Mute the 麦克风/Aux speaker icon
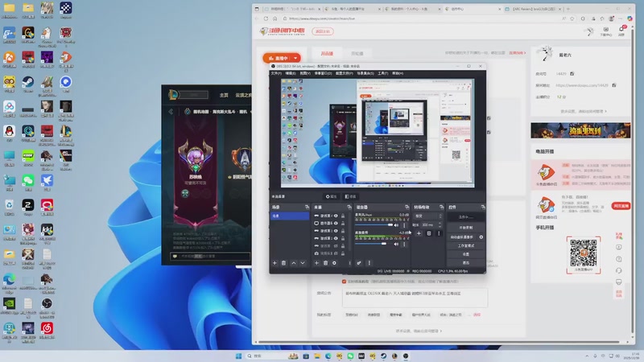 click(x=396, y=225)
